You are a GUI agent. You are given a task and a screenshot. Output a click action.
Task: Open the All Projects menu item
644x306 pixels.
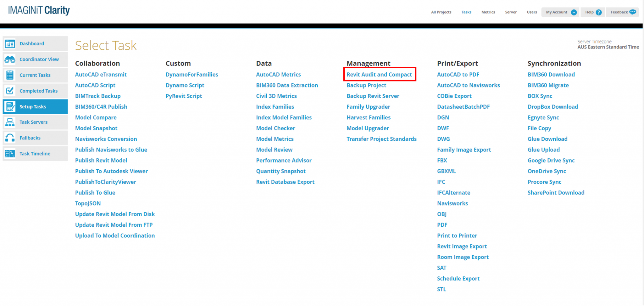tap(441, 12)
